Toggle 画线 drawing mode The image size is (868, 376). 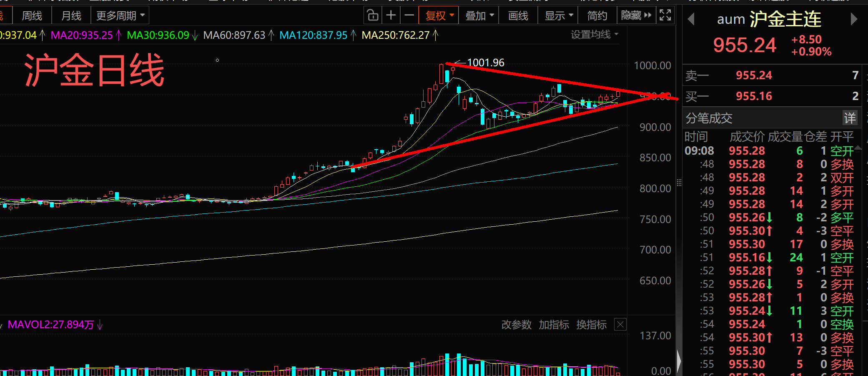[518, 16]
